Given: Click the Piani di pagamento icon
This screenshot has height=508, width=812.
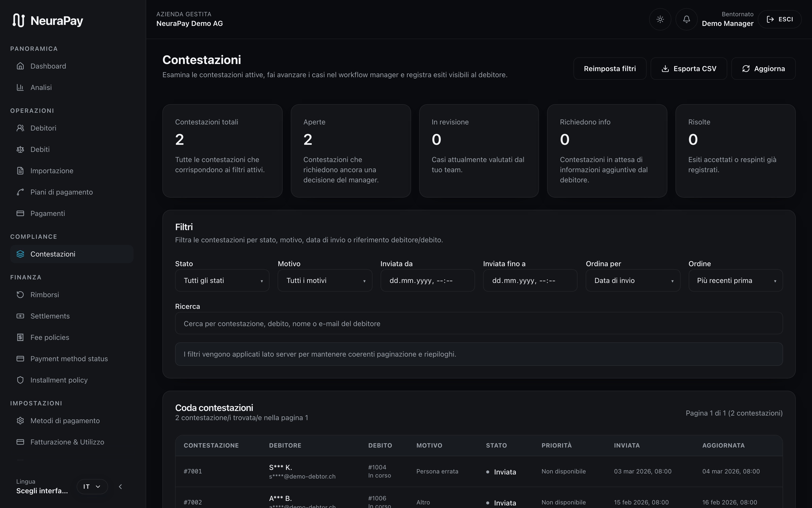Looking at the screenshot, I should [x=20, y=192].
